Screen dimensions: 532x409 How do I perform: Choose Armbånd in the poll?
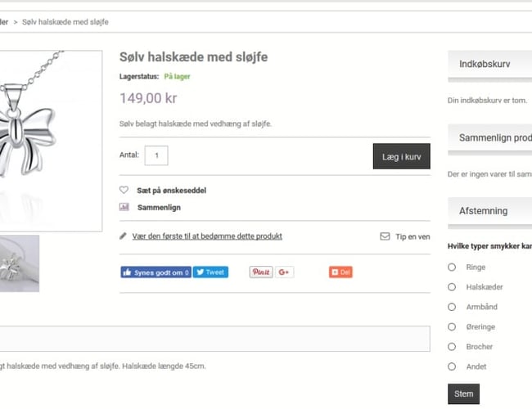[452, 307]
